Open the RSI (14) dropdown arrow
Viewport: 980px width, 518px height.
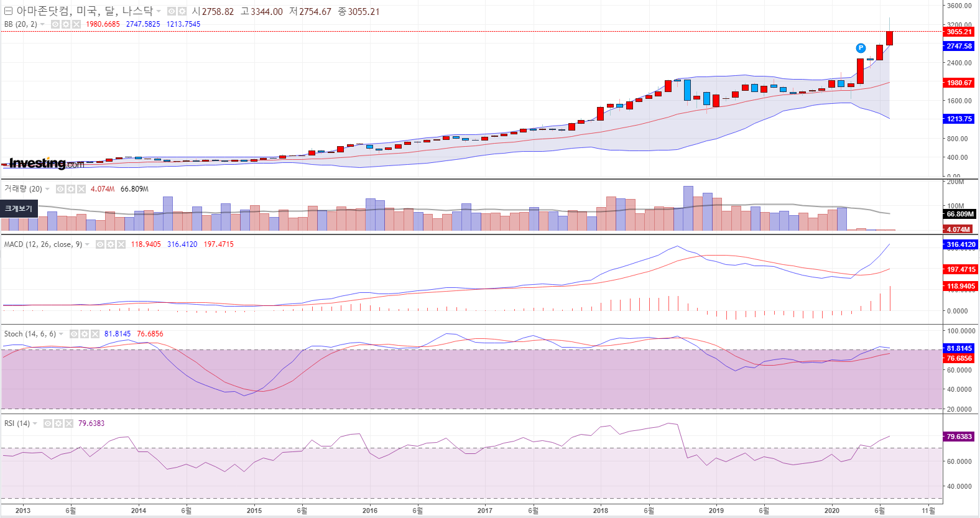click(35, 423)
